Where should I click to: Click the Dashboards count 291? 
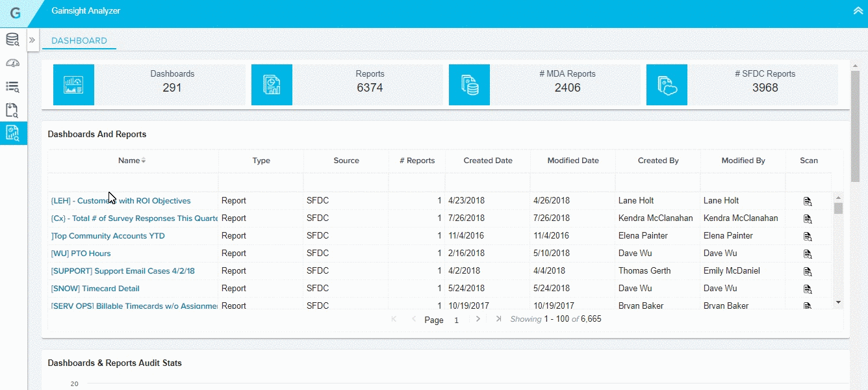click(172, 88)
